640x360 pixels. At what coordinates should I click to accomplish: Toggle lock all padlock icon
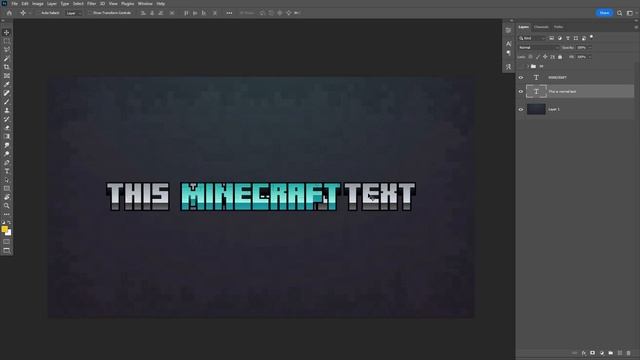[560, 57]
